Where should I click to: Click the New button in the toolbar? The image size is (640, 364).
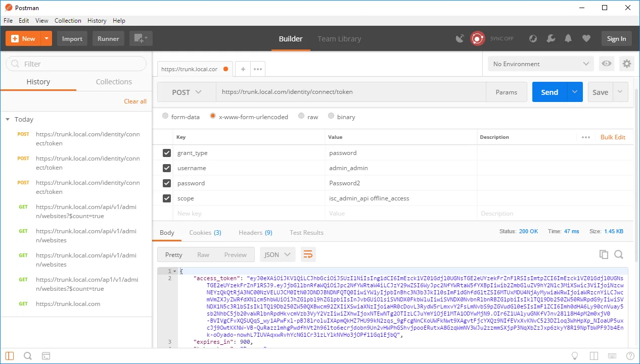[x=23, y=38]
